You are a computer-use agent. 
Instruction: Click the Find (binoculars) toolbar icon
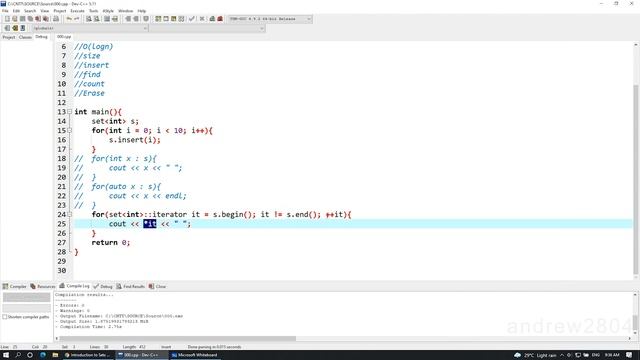pos(88,19)
